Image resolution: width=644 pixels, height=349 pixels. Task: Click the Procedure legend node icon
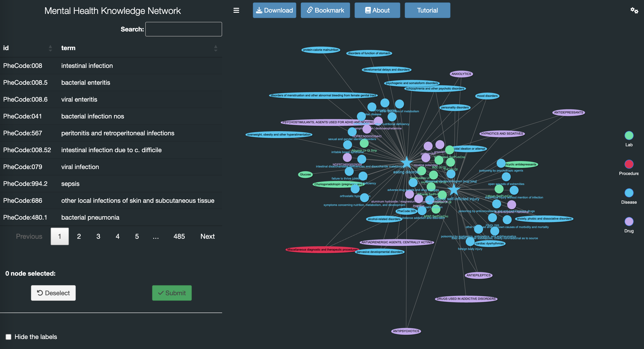point(629,164)
